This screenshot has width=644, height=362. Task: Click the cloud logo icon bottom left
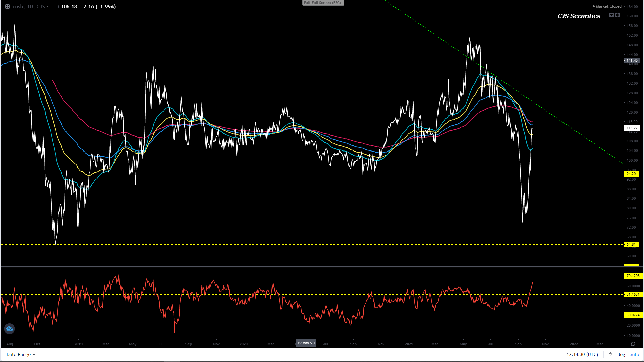click(9, 329)
